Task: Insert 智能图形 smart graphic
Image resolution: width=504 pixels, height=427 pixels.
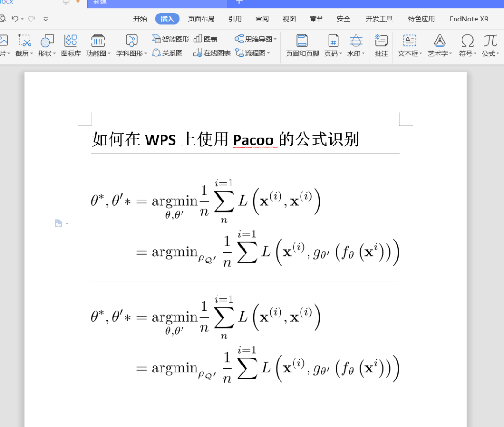Action: pyautogui.click(x=170, y=39)
